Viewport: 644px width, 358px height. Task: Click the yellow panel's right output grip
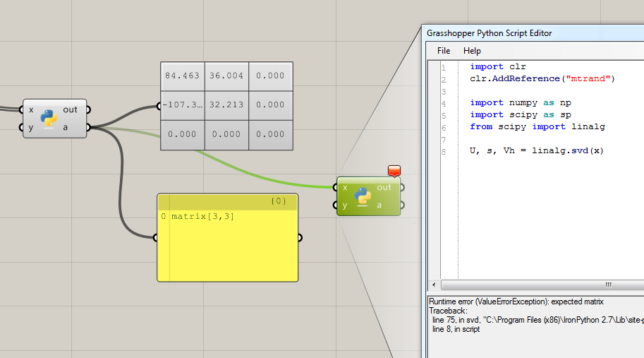coord(299,237)
